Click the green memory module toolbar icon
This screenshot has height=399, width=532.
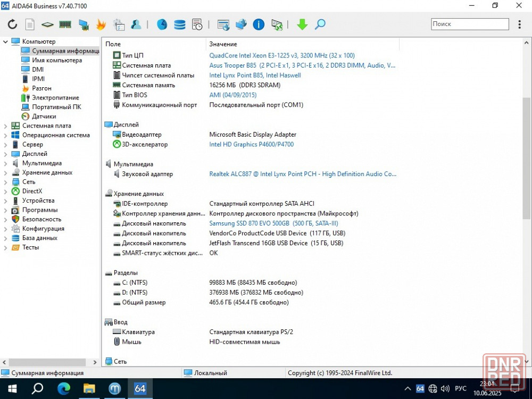[x=65, y=24]
